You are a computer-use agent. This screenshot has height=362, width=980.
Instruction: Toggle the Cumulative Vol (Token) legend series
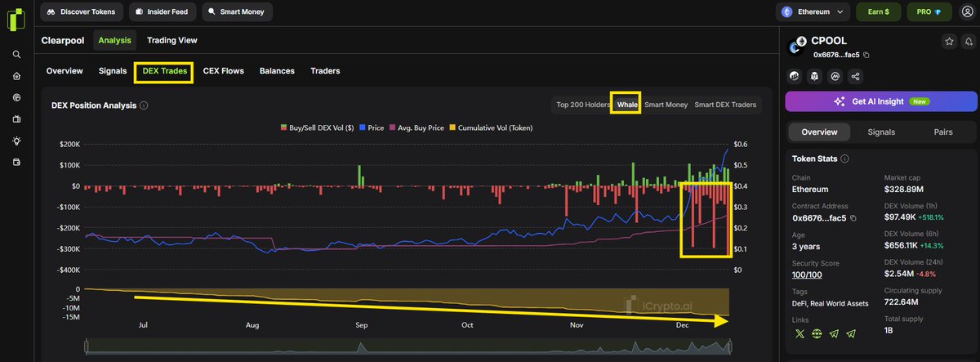(492, 127)
